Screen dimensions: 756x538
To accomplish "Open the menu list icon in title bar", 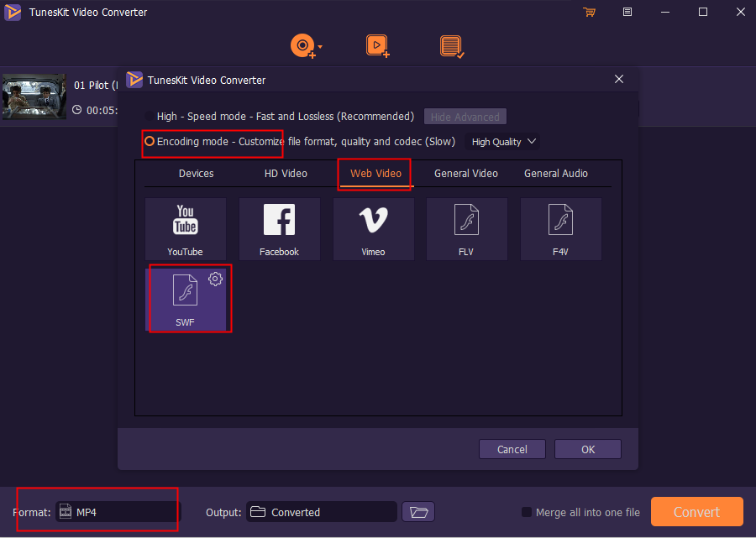I will pyautogui.click(x=627, y=12).
